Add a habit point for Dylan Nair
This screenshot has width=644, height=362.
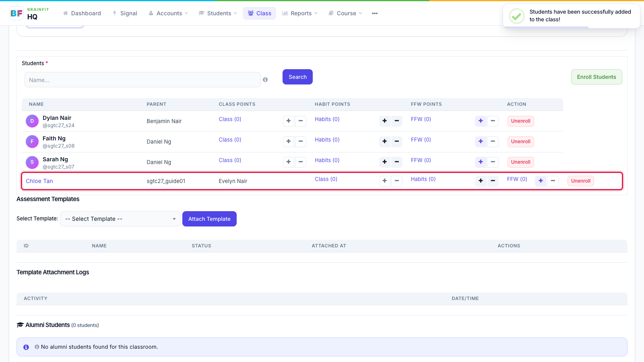tap(385, 121)
